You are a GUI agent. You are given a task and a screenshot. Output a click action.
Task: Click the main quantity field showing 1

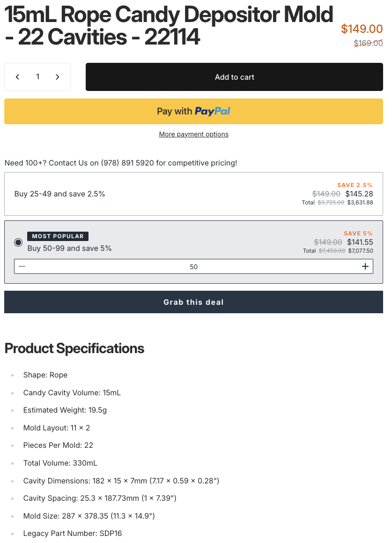point(37,77)
